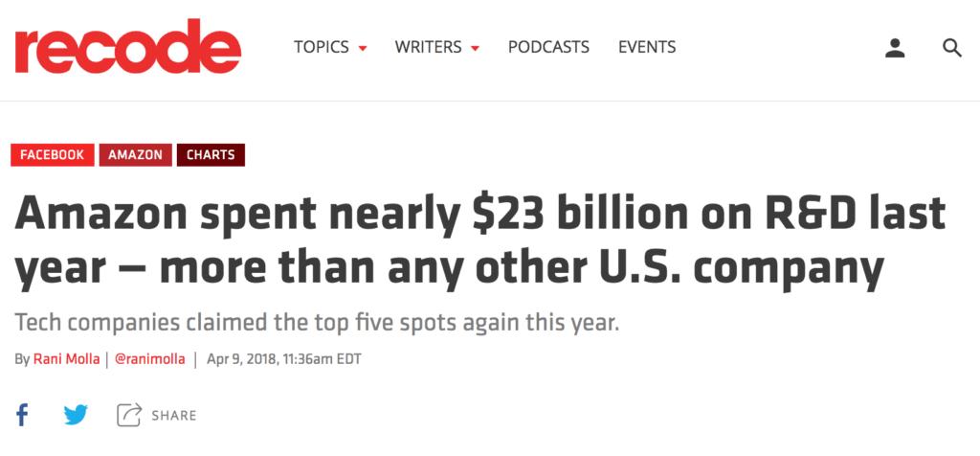Open the Writers menu
The image size is (980, 456).
coord(429,47)
